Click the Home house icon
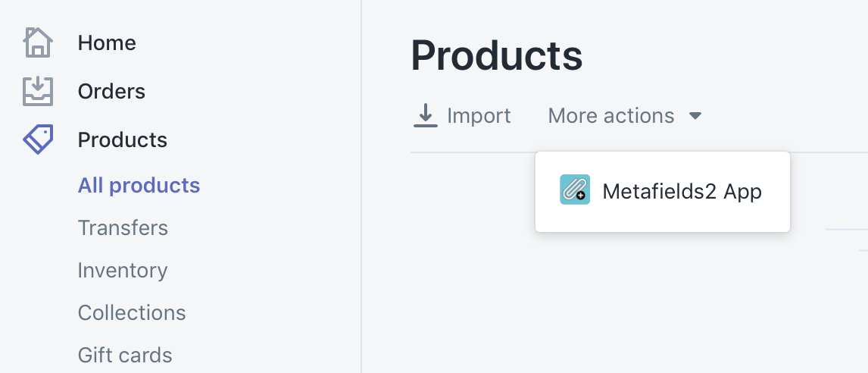The height and width of the screenshot is (373, 868). (37, 43)
